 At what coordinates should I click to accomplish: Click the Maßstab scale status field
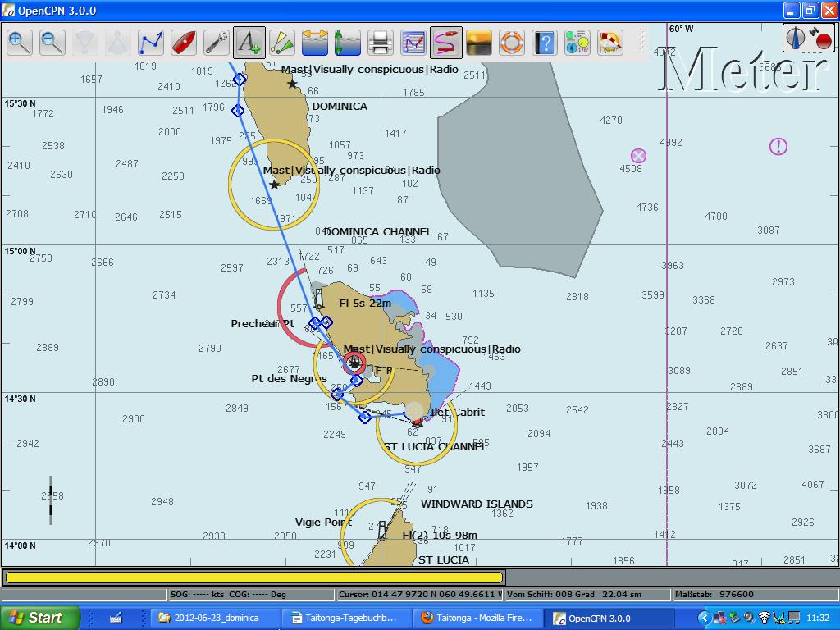755,594
